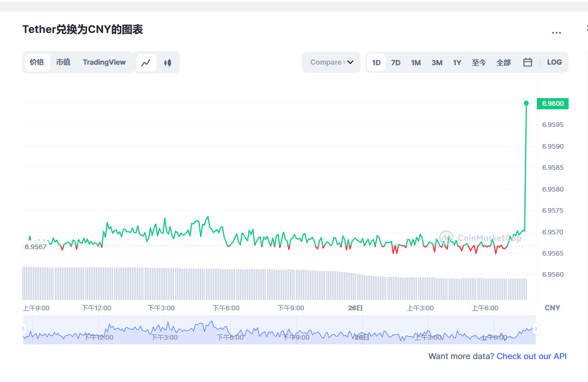
Task: Click the right range navigator handle
Action: coord(536,329)
